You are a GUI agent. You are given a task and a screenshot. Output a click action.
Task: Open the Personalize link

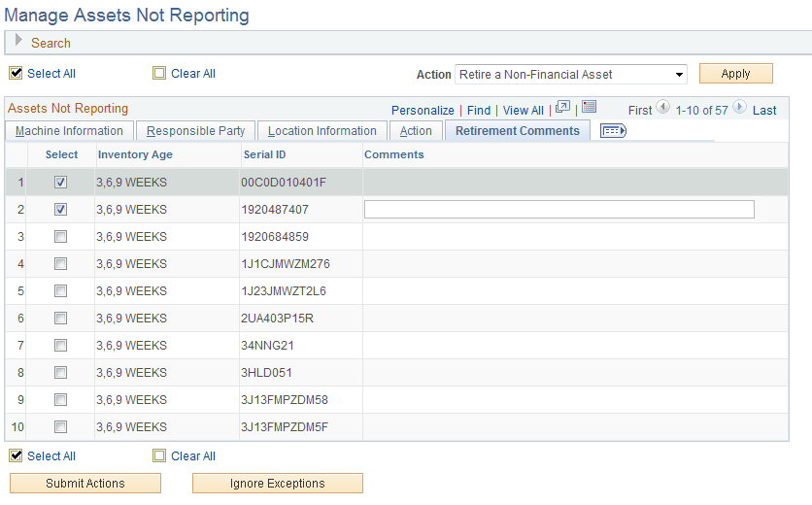click(423, 111)
